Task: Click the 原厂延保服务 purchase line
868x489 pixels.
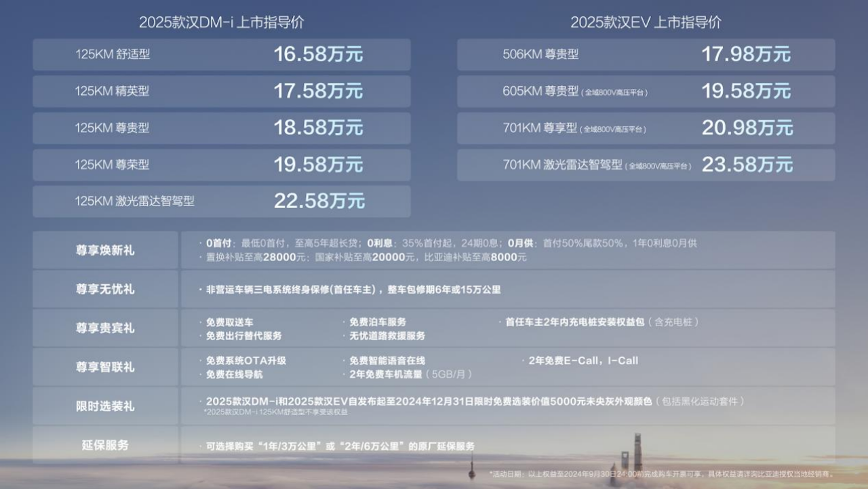Action: [336, 446]
